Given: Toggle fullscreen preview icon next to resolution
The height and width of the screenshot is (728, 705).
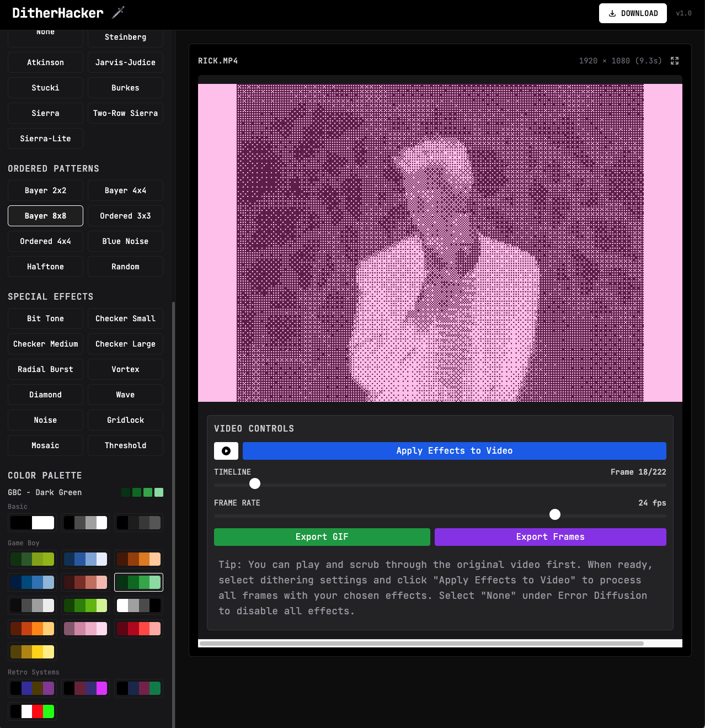Looking at the screenshot, I should [675, 61].
